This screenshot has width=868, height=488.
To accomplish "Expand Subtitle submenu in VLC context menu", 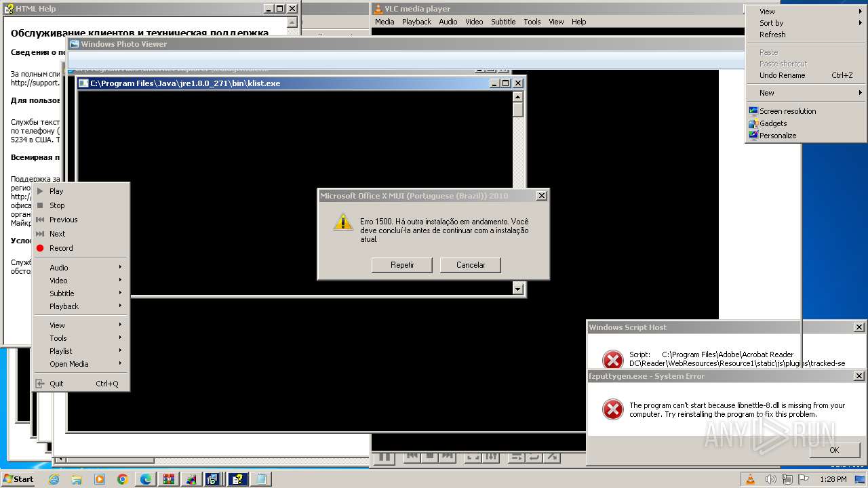I will tap(81, 293).
